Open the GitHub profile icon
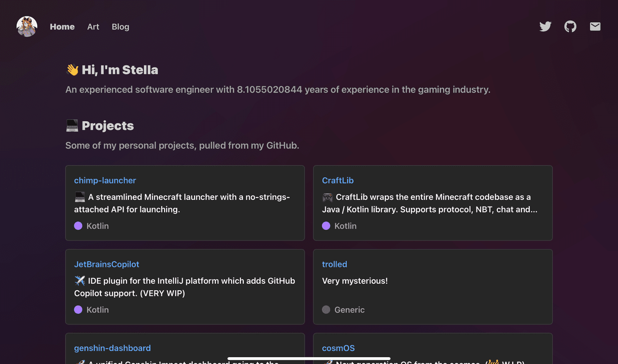Screen dimensions: 618x364 570,27
